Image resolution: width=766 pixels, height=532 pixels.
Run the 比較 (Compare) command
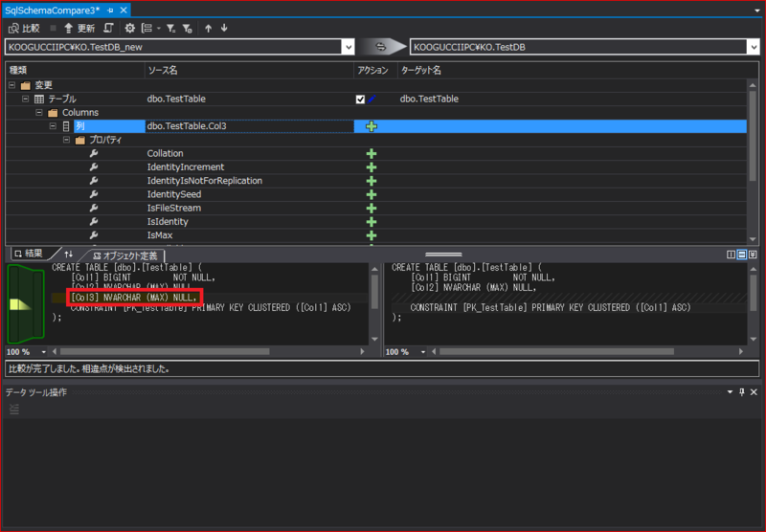pos(25,29)
